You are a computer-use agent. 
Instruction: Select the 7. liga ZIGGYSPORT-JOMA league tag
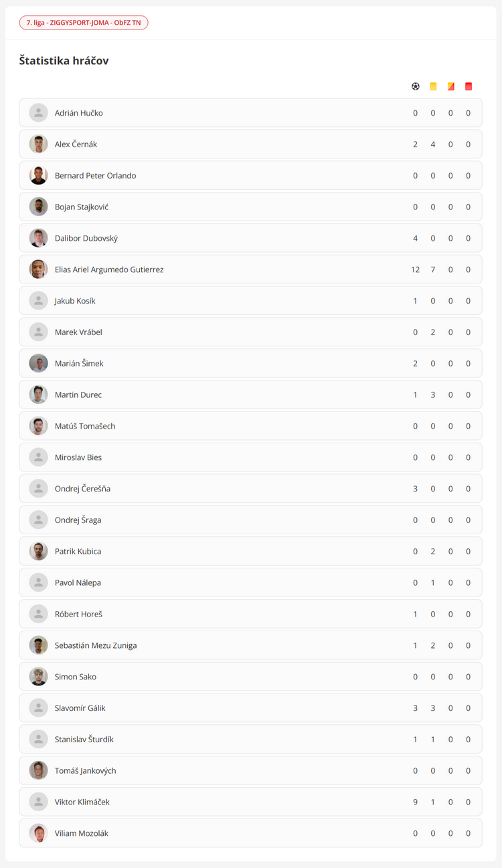pyautogui.click(x=84, y=23)
